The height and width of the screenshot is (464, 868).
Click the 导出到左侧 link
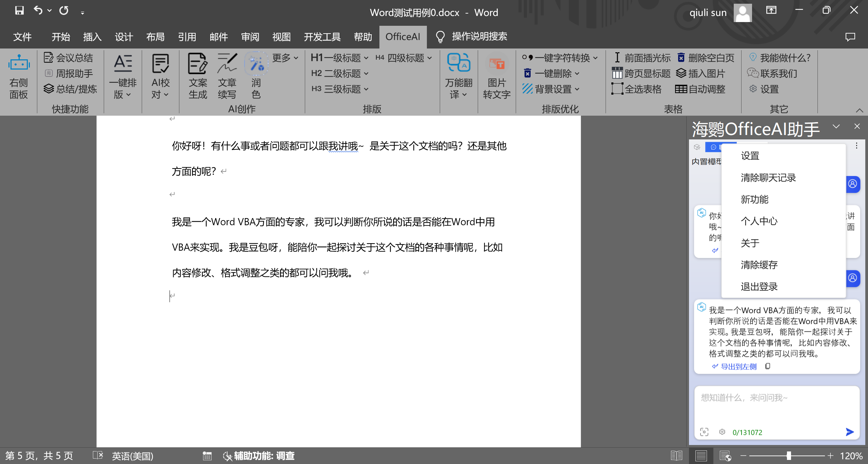[738, 366]
